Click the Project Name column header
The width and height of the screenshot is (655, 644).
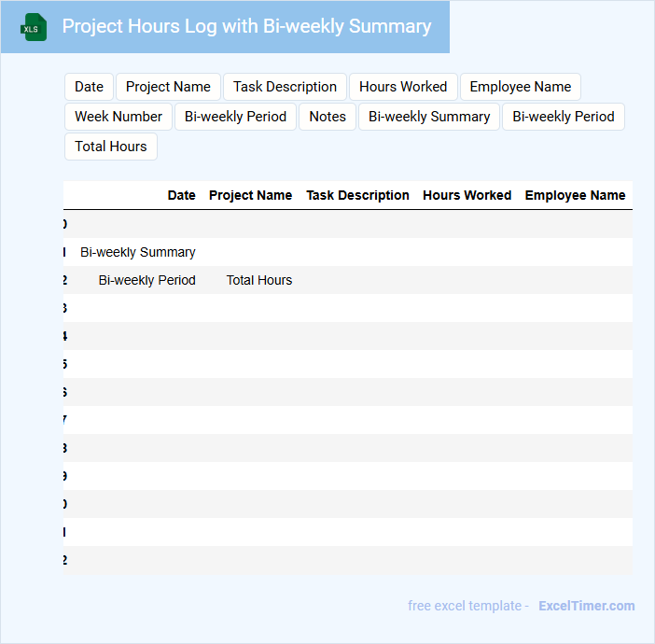pyautogui.click(x=250, y=195)
